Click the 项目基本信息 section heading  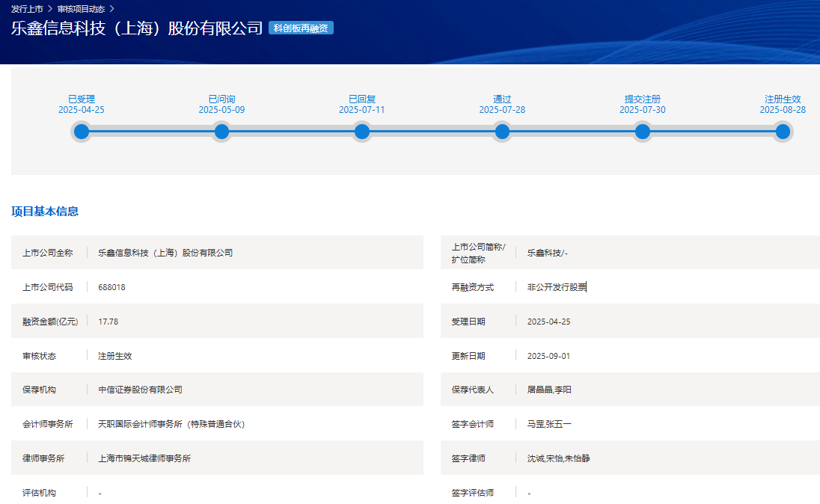45,212
